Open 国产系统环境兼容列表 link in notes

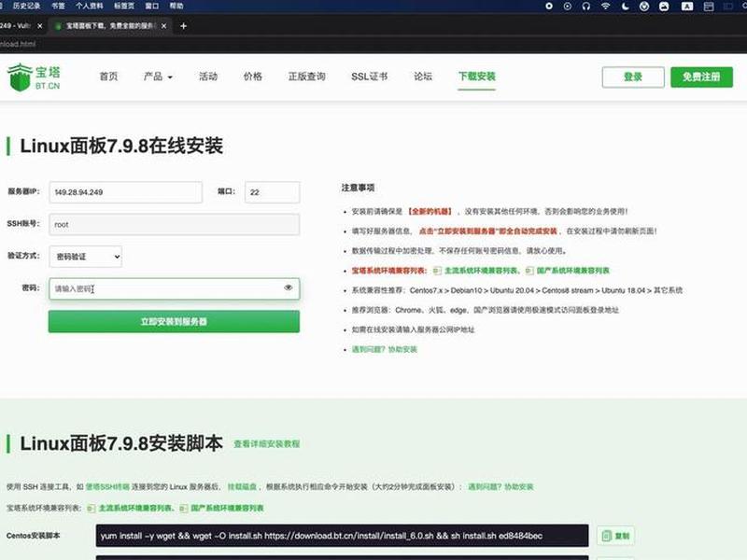pos(573,271)
